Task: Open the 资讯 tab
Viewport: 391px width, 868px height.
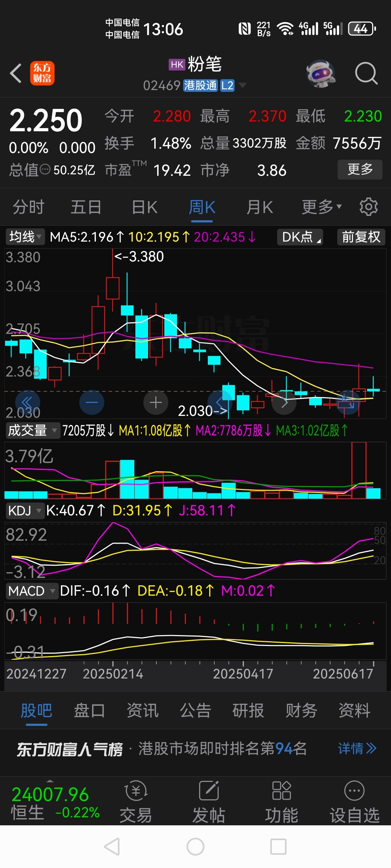Action: 143,710
